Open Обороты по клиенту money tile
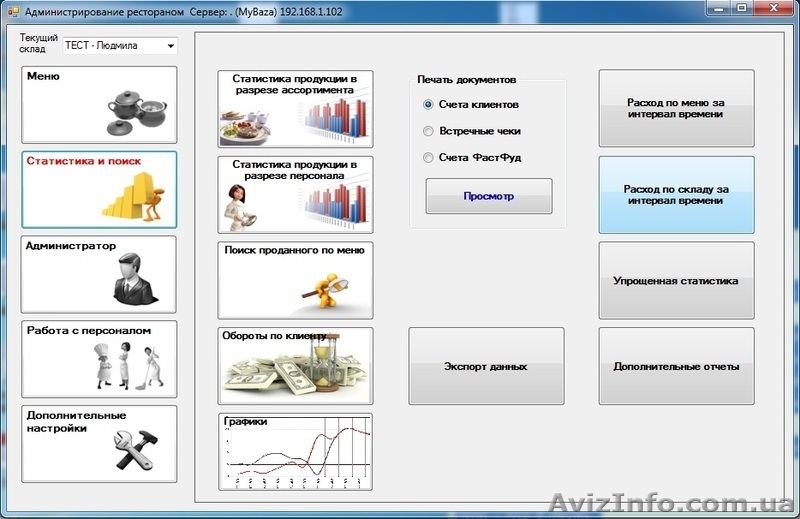Viewport: 800px width, 519px height. click(295, 366)
